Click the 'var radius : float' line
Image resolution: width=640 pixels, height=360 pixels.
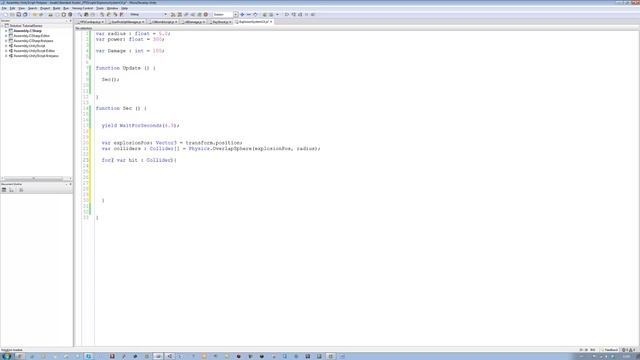[133, 33]
